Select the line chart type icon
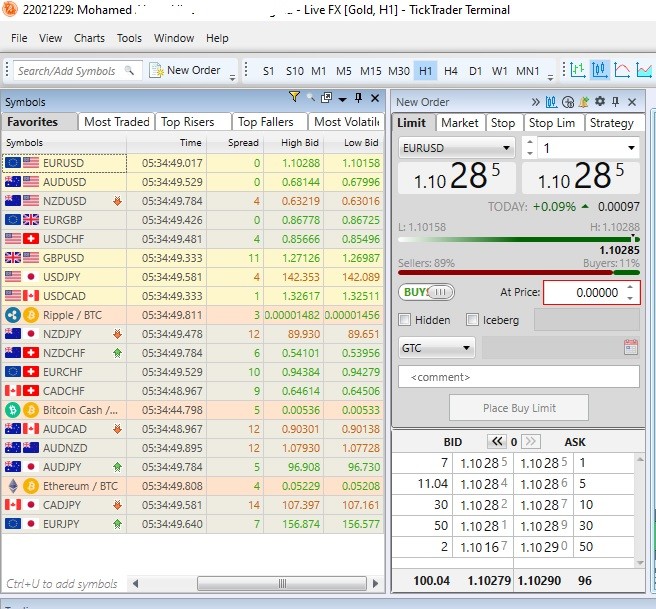656x609 pixels. coord(622,70)
